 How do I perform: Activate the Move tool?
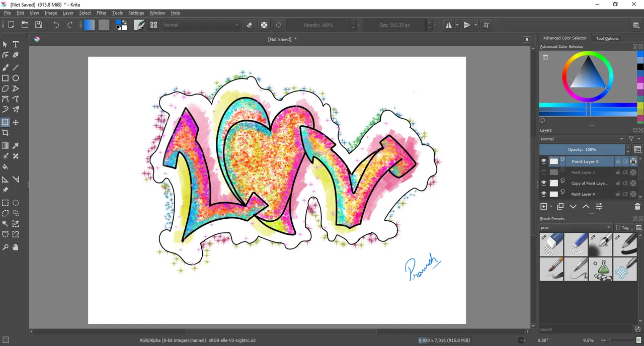tap(16, 122)
